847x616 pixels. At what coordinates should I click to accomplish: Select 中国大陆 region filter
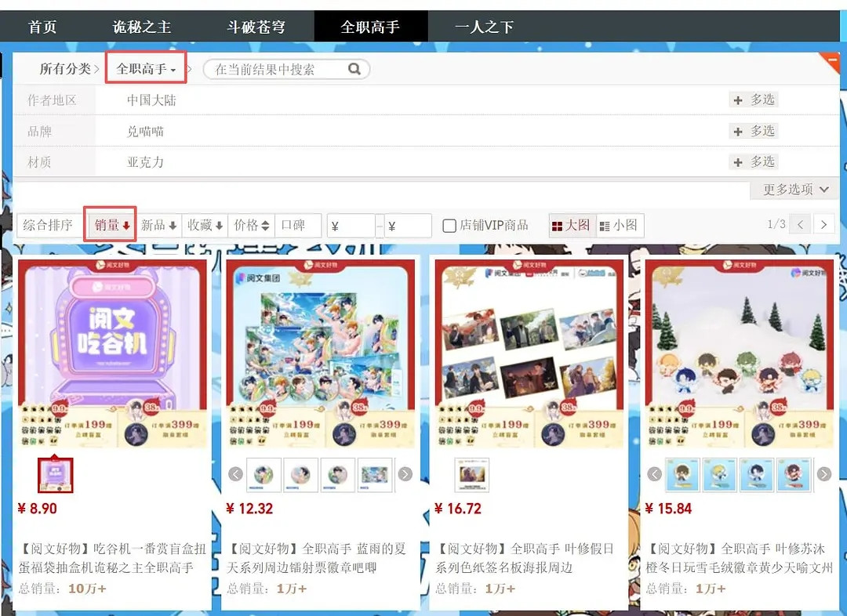click(151, 100)
